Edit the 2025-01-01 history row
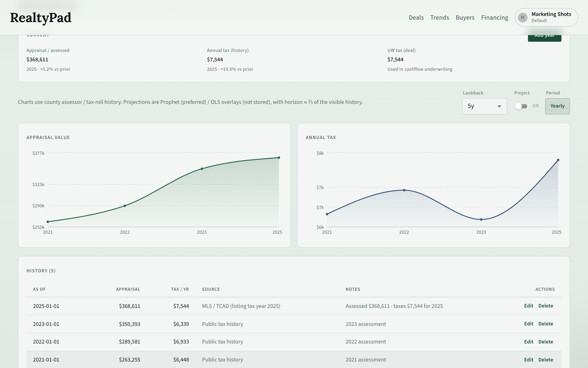Viewport: 588px width, 368px height. [x=528, y=306]
